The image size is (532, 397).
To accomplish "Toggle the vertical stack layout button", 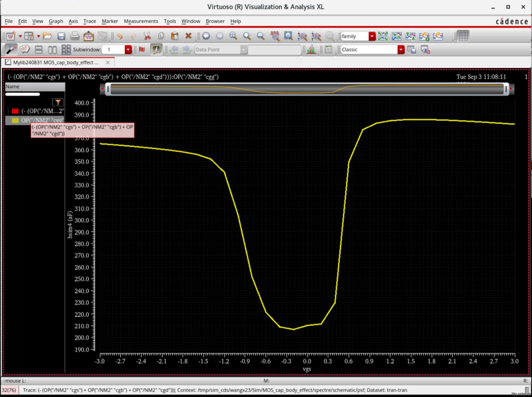I will click(39, 49).
